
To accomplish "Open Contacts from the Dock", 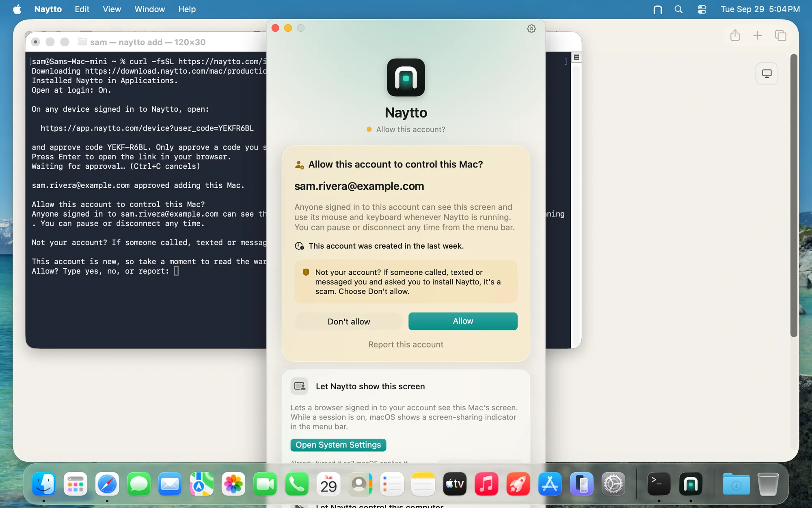I will coord(360,484).
